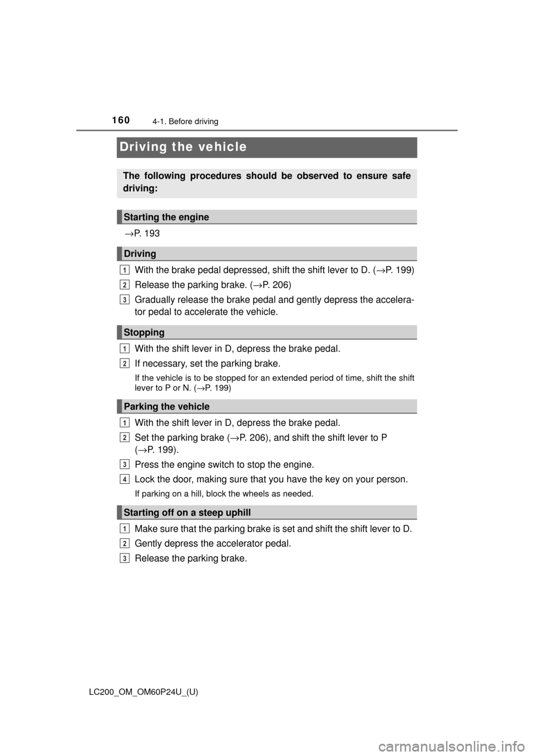Select step number 2 box under Stopping
534x756 pixels.
pos(125,364)
